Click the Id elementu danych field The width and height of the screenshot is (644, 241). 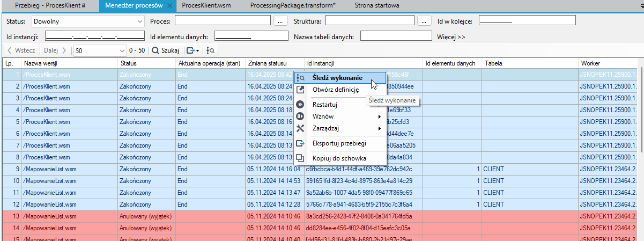[x=251, y=36]
